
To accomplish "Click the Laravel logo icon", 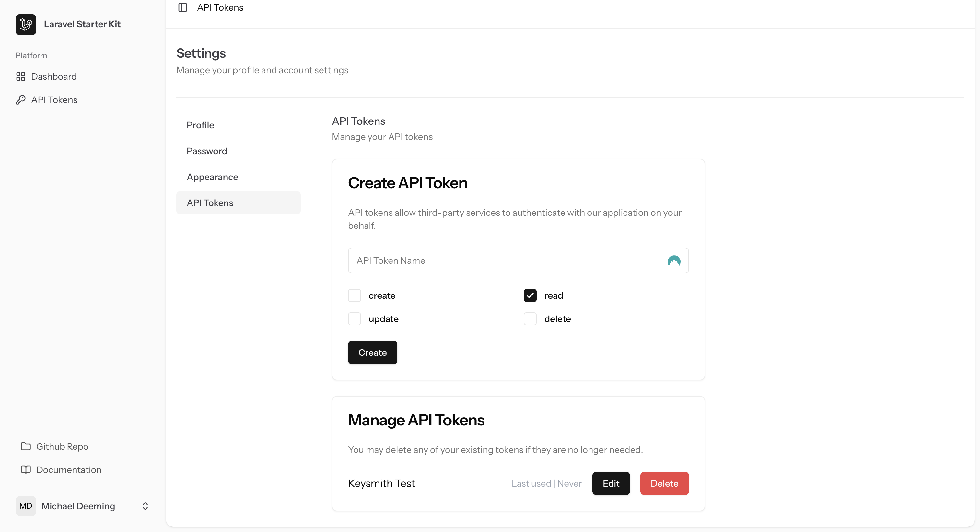I will [x=26, y=24].
